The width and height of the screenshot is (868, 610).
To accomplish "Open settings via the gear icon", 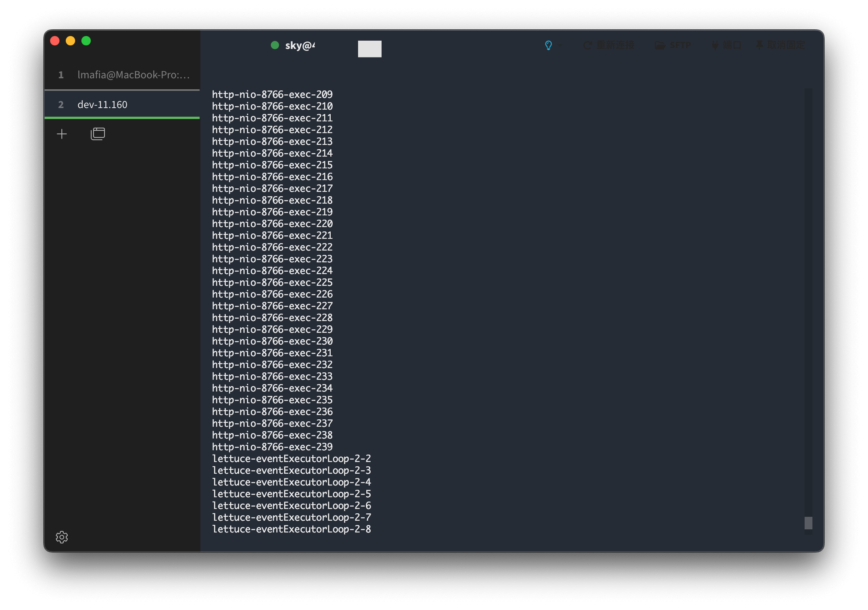I will pyautogui.click(x=62, y=537).
